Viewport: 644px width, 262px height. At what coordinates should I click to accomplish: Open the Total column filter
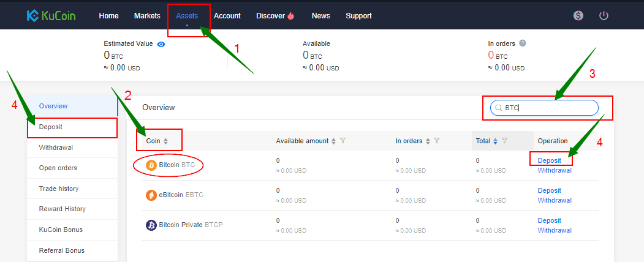point(504,141)
